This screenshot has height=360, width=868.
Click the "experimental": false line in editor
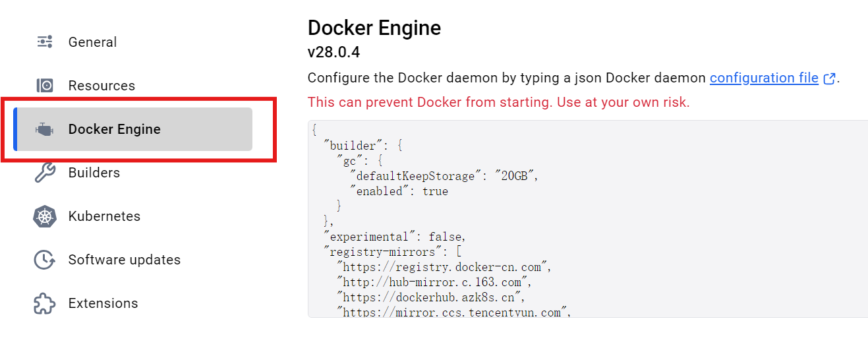[395, 237]
